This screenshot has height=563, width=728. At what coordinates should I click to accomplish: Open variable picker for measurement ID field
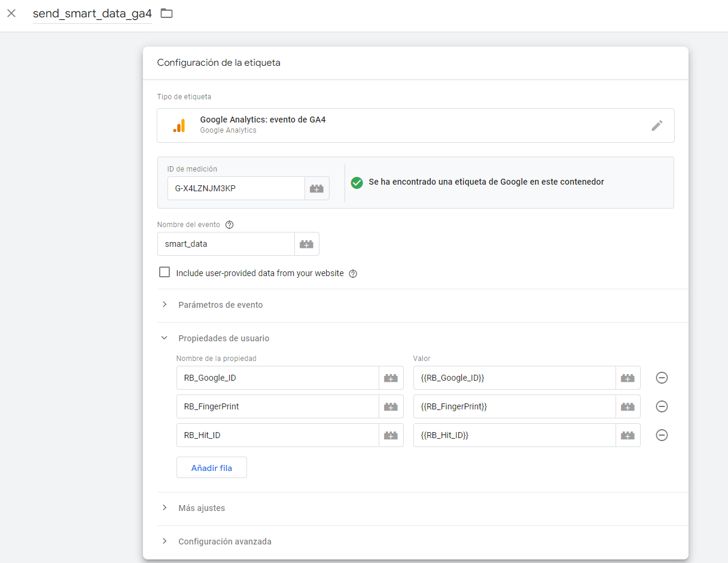[x=316, y=188]
